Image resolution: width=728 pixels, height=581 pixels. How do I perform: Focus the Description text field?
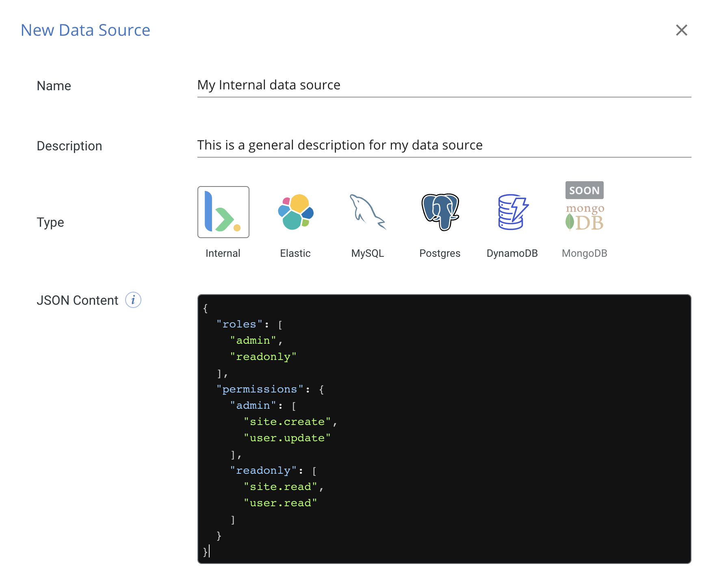444,145
